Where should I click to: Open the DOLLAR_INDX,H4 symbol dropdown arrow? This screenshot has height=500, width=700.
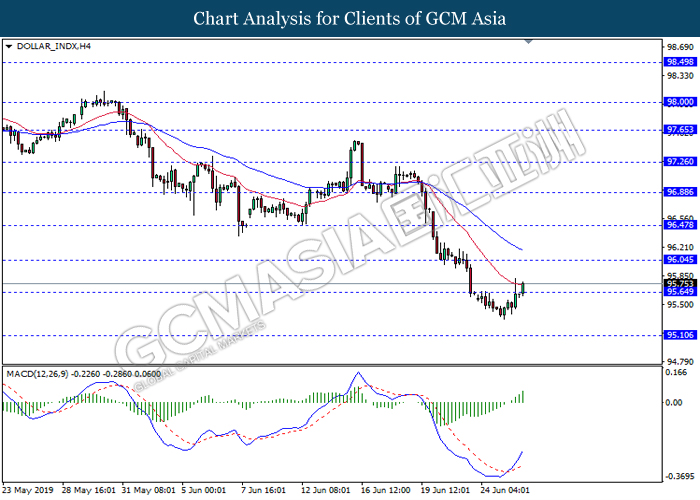click(x=8, y=46)
